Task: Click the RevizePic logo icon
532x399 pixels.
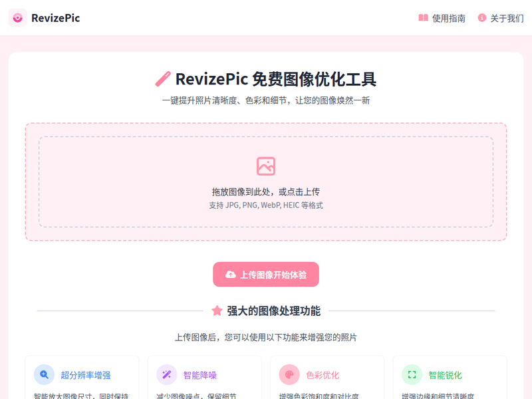Action: 18,18
